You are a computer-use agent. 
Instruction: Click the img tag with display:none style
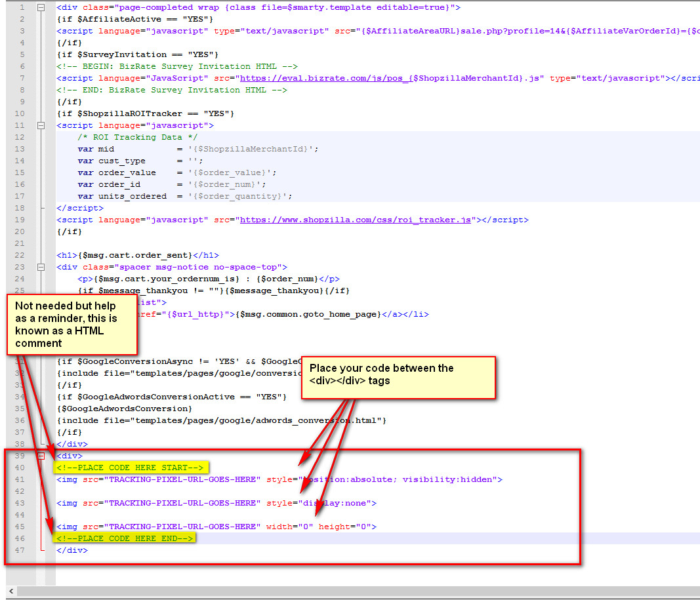pos(216,503)
